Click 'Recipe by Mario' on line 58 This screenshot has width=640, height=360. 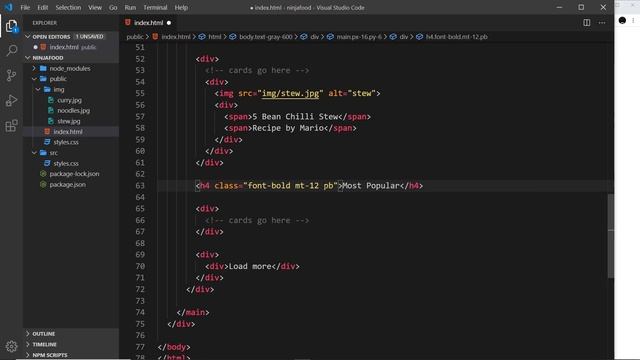(288, 128)
